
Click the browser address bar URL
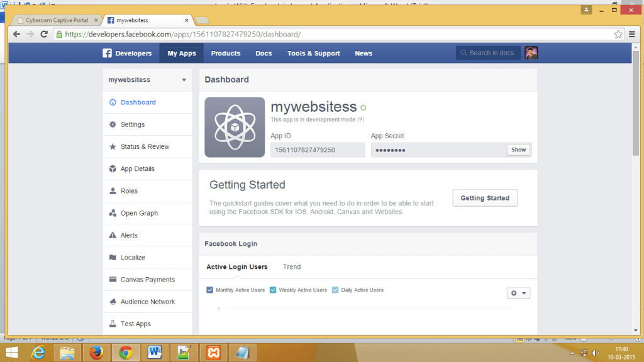[x=183, y=34]
